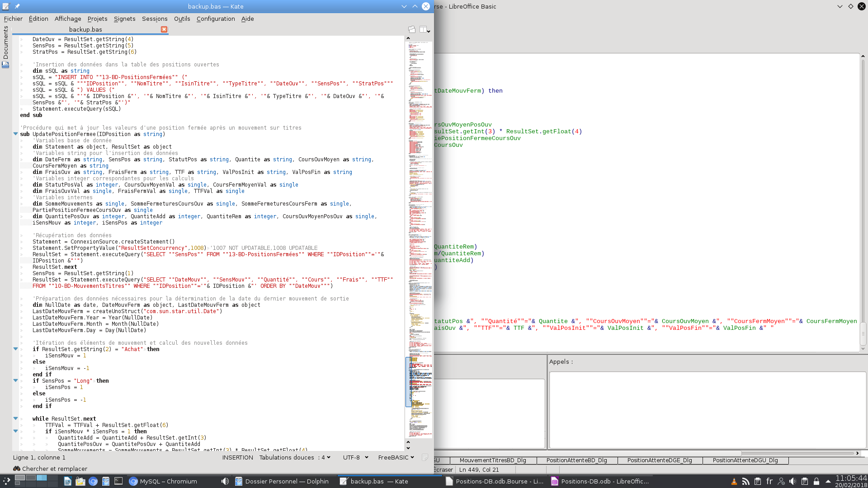Click the code minimap scrollbar slider

click(408, 382)
